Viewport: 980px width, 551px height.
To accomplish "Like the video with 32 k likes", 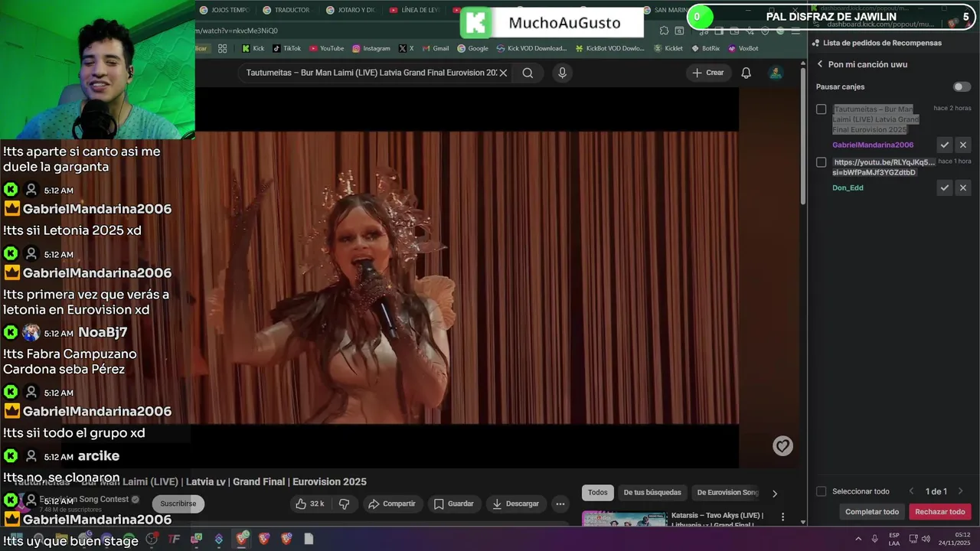I will tap(310, 504).
